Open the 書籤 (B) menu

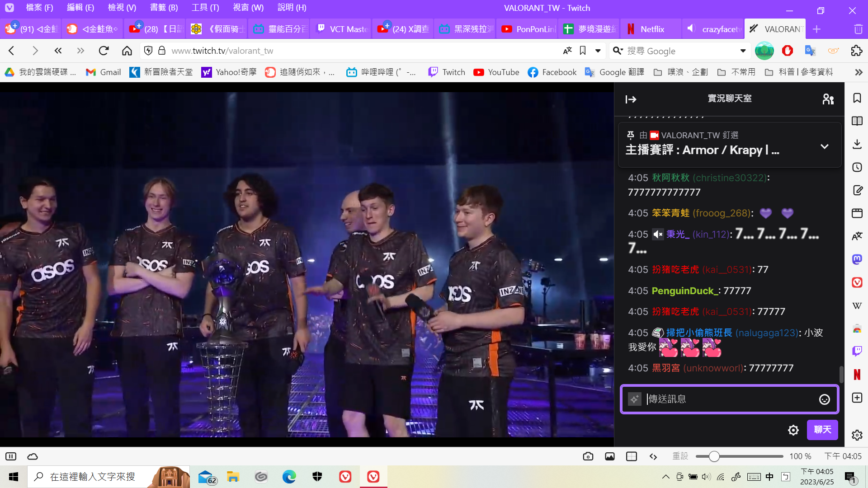tap(164, 8)
